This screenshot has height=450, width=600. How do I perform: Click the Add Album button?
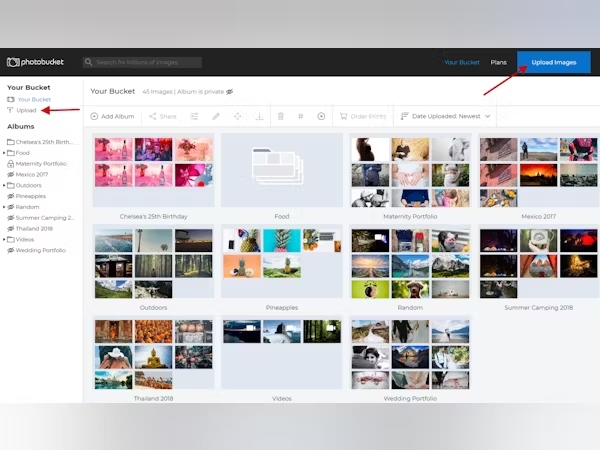coord(113,116)
